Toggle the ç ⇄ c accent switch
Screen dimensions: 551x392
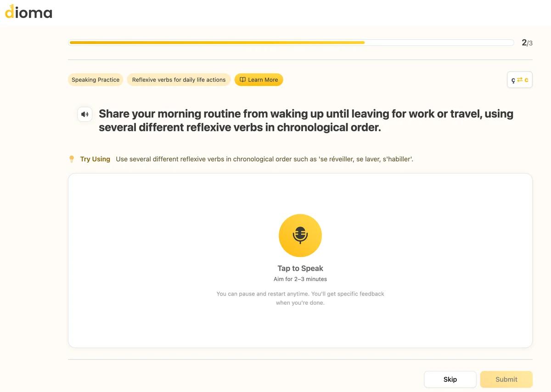(x=520, y=80)
